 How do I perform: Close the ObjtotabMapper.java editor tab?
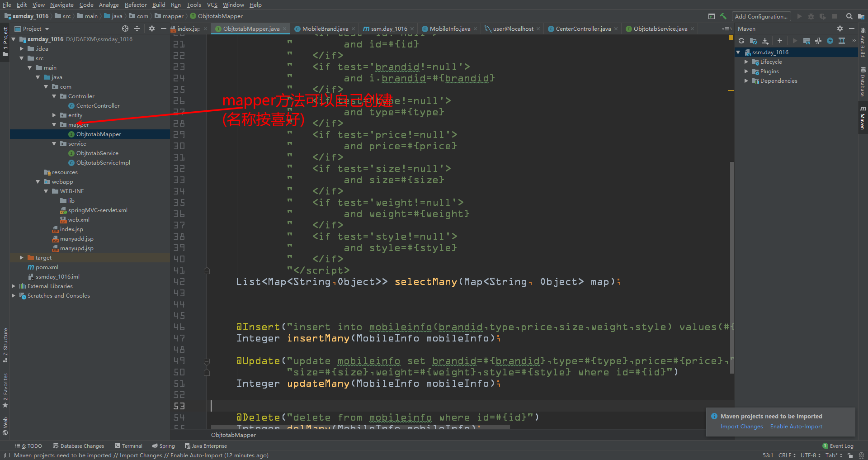[285, 29]
